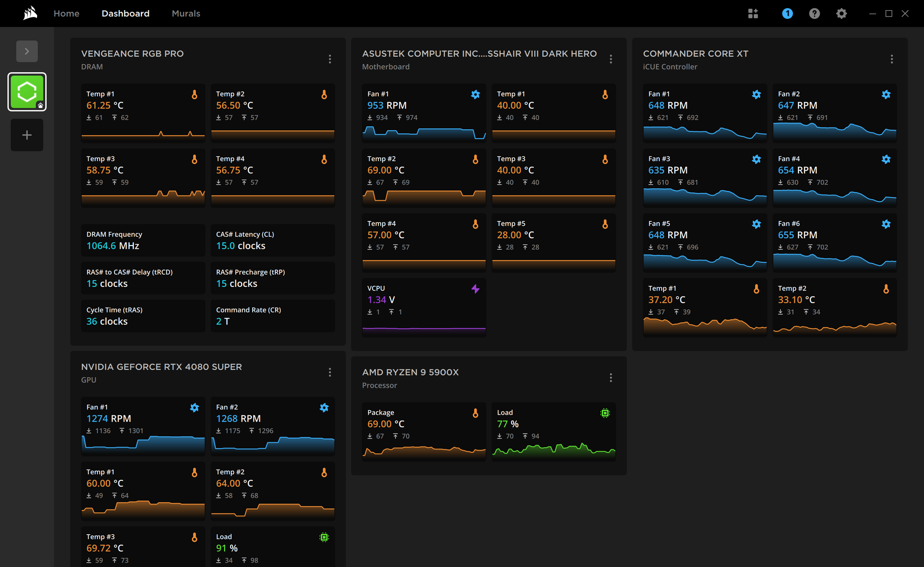This screenshot has height=567, width=924.
Task: Open the help question mark icon
Action: 814,13
